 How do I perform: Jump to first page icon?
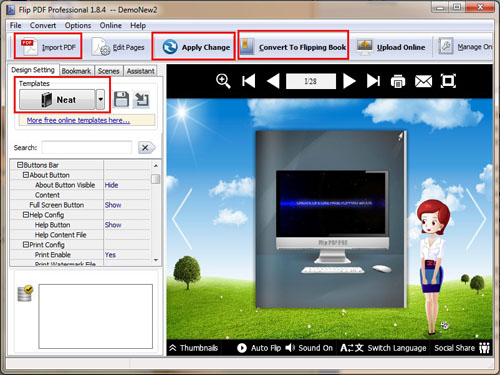249,81
